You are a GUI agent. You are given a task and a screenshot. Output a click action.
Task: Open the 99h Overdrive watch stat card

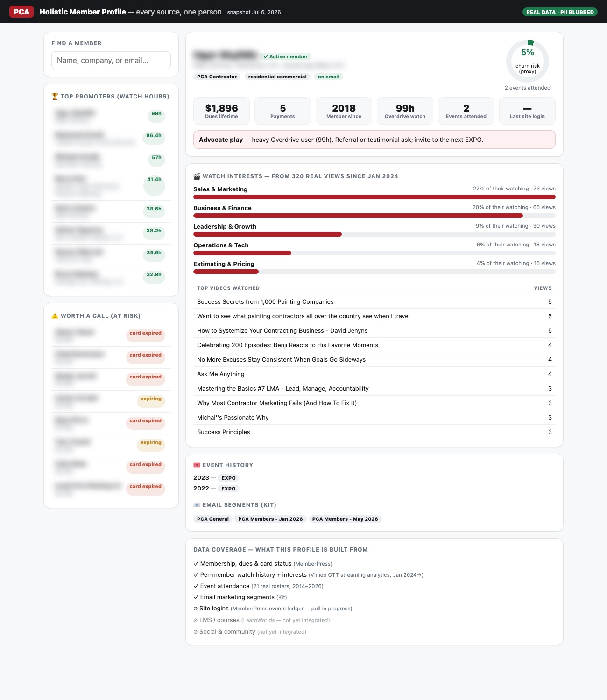click(405, 111)
